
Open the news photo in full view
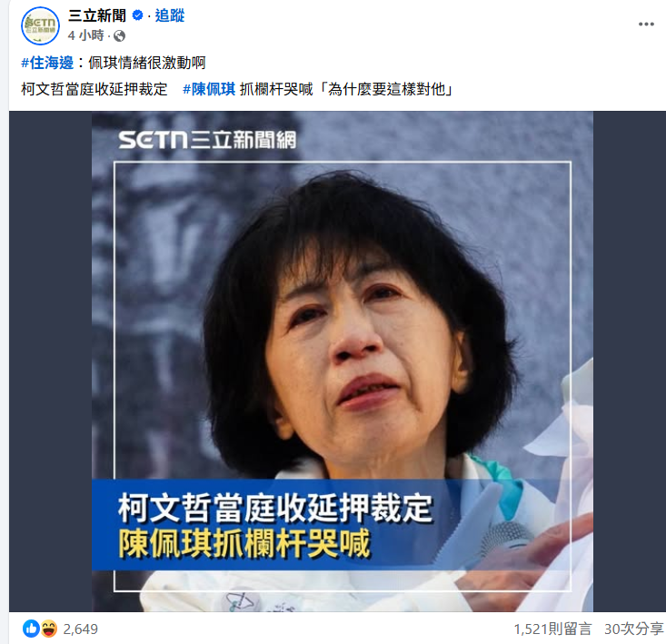[x=343, y=362]
